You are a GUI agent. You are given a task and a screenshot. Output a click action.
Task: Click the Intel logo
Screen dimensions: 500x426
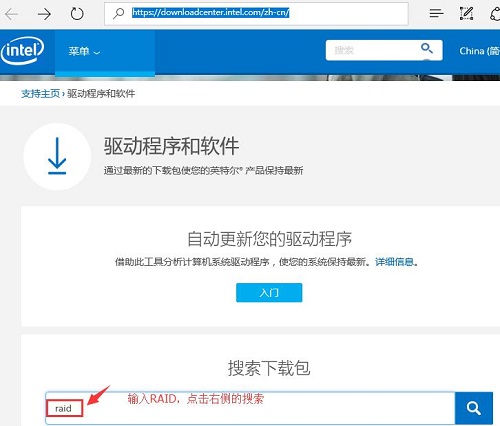tap(22, 51)
